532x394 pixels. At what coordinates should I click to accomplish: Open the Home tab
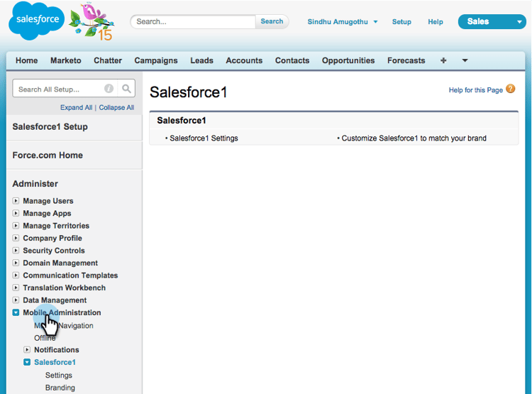26,60
